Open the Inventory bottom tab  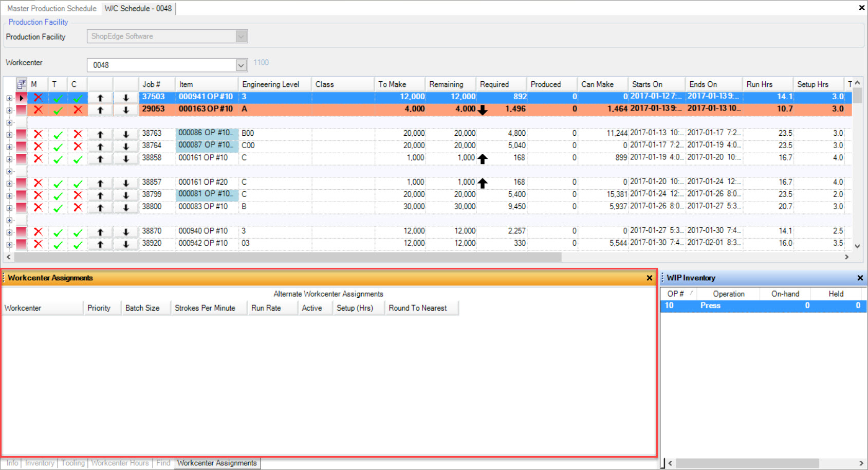pyautogui.click(x=40, y=463)
